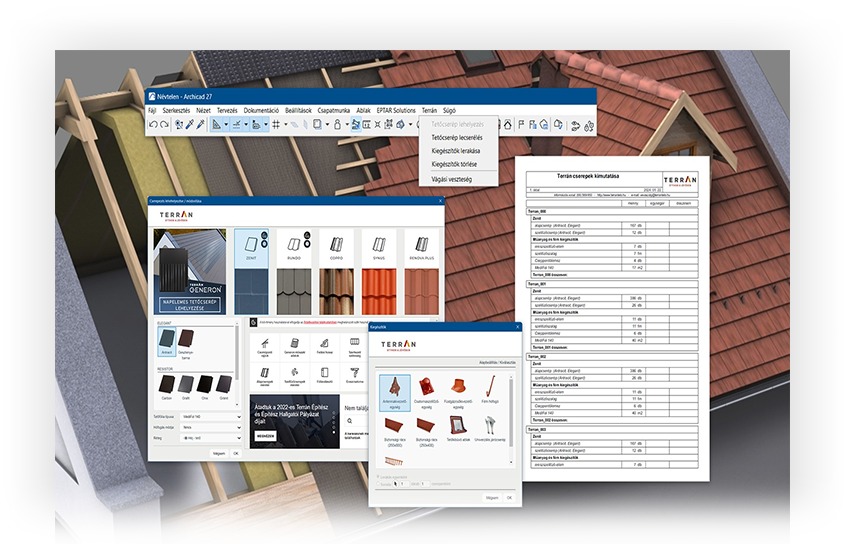The height and width of the screenshot is (560, 856).
Task: Open dropdown arrow beside grid snap icon
Action: [x=286, y=124]
